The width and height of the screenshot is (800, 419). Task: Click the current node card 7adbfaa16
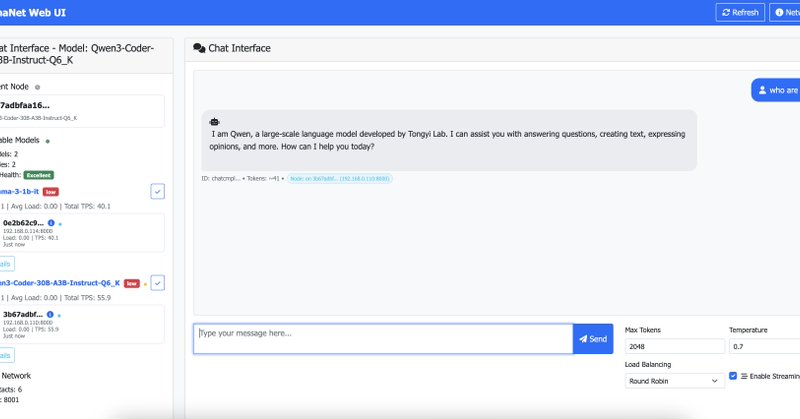[82, 111]
